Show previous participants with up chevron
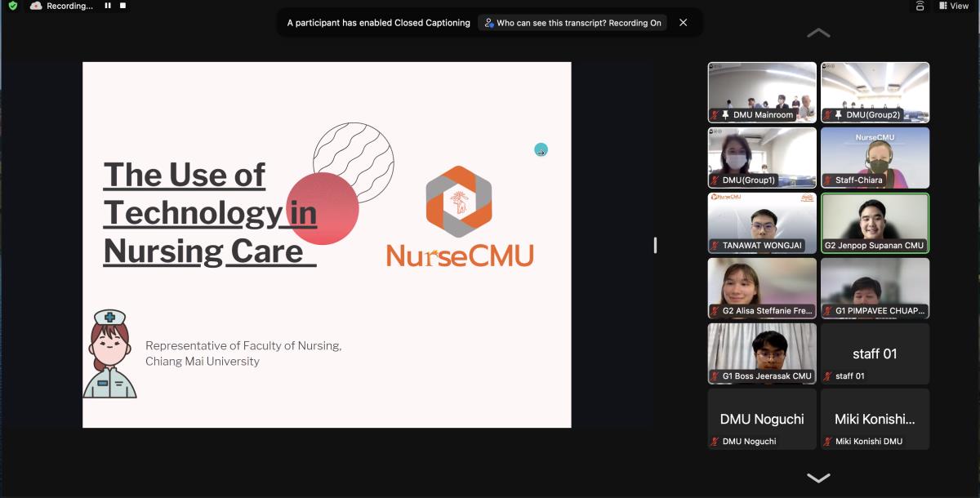This screenshot has width=980, height=498. point(818,33)
